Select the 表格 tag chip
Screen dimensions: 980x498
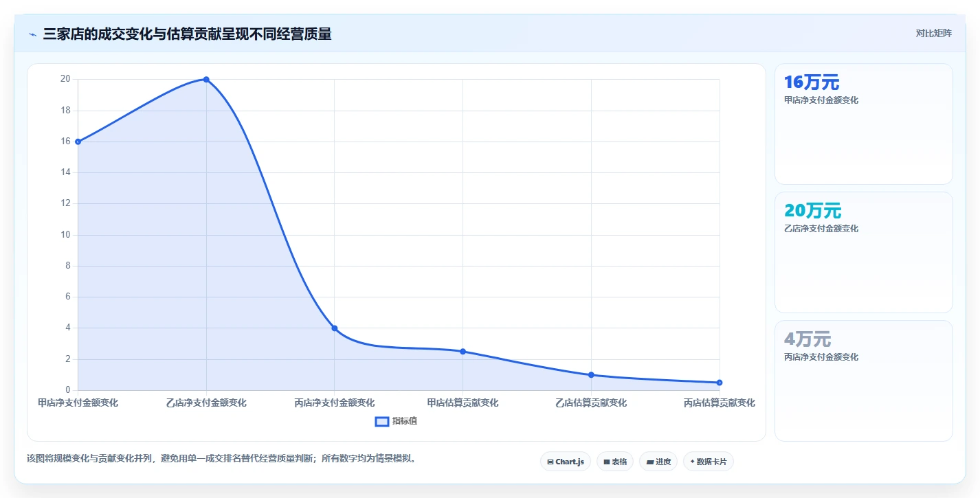click(x=615, y=462)
